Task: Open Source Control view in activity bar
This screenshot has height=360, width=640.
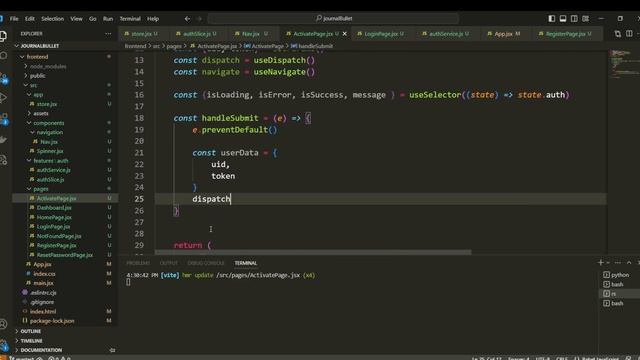Action: [x=4, y=77]
